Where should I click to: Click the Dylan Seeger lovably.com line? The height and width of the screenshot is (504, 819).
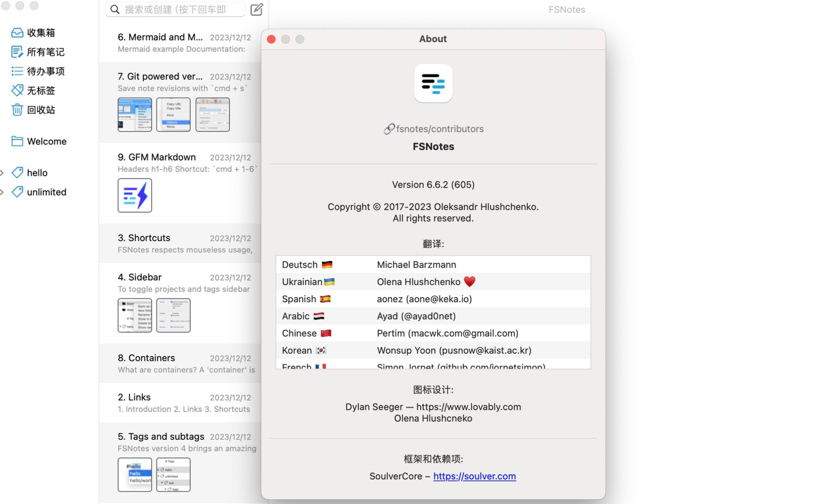[x=433, y=407]
